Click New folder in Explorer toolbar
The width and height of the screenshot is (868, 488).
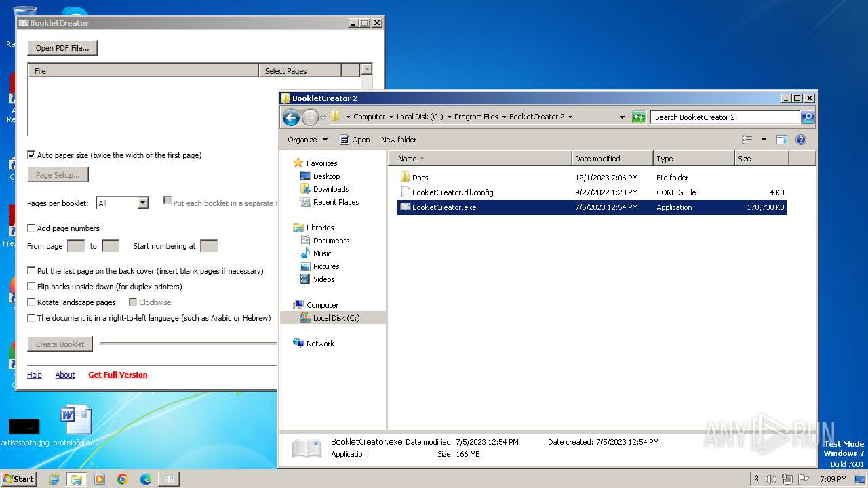(399, 140)
